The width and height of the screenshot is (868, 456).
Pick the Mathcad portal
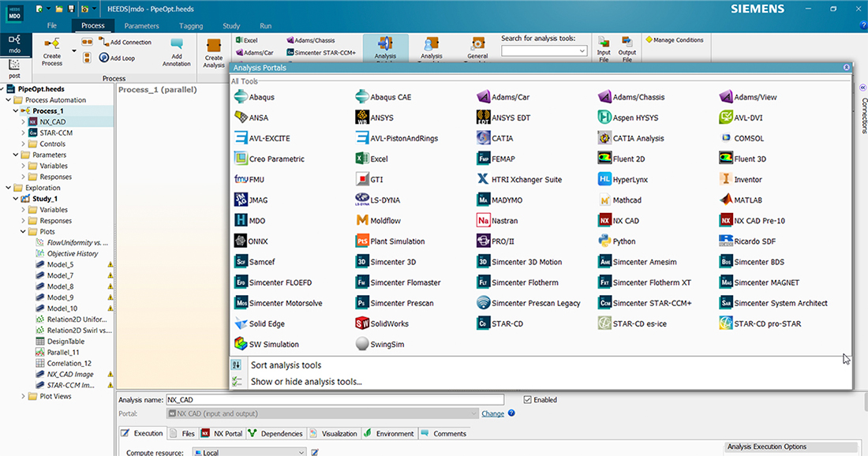pos(619,200)
